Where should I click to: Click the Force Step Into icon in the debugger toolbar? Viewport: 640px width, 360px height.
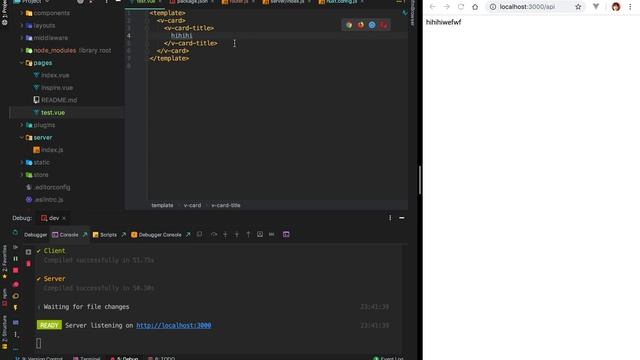237,234
